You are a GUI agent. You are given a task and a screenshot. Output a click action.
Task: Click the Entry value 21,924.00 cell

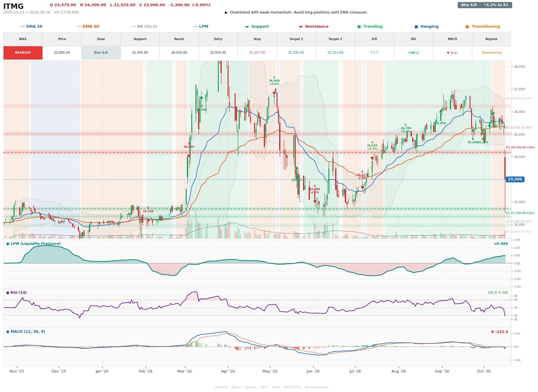click(x=218, y=53)
